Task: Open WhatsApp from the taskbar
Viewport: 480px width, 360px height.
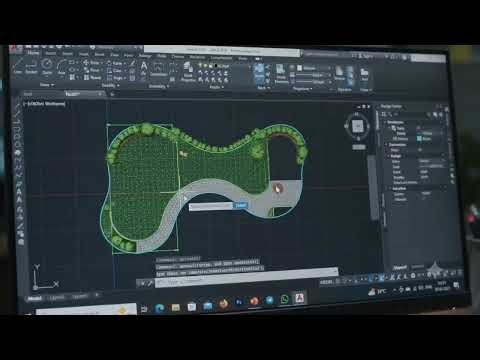Action: tap(284, 299)
